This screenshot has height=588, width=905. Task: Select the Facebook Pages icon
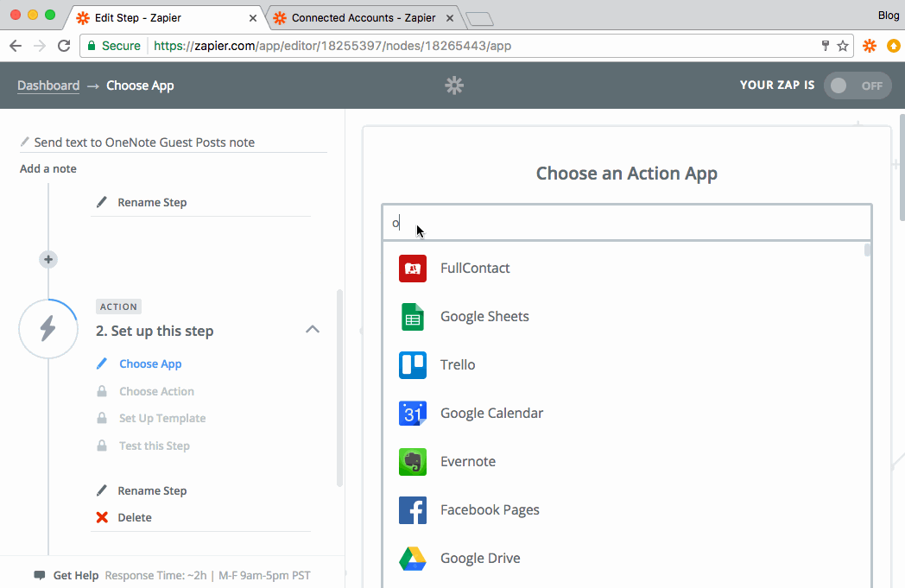[x=413, y=510]
